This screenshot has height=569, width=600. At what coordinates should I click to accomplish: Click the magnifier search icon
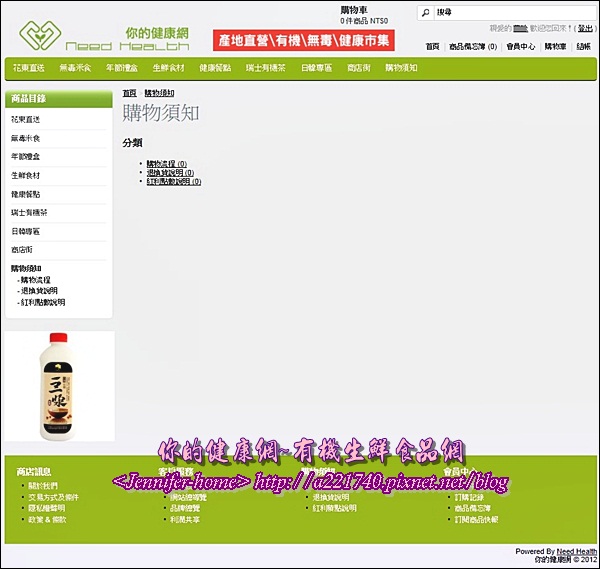(426, 13)
